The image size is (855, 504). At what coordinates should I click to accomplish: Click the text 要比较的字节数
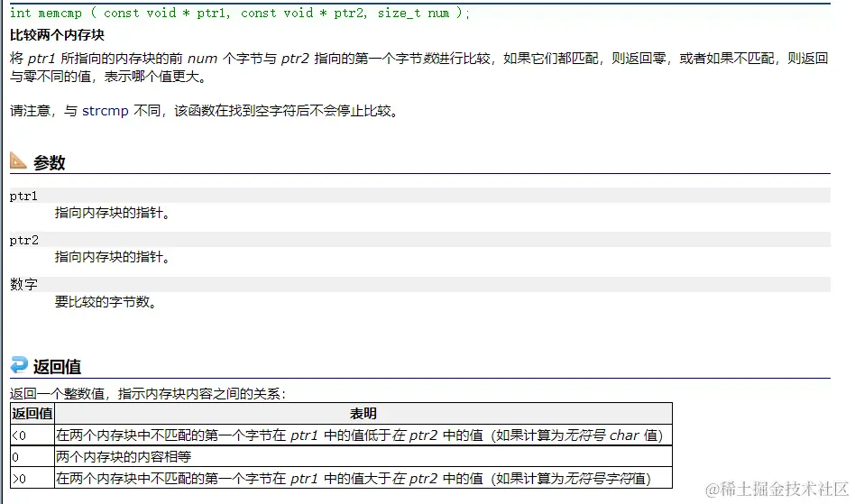click(106, 302)
